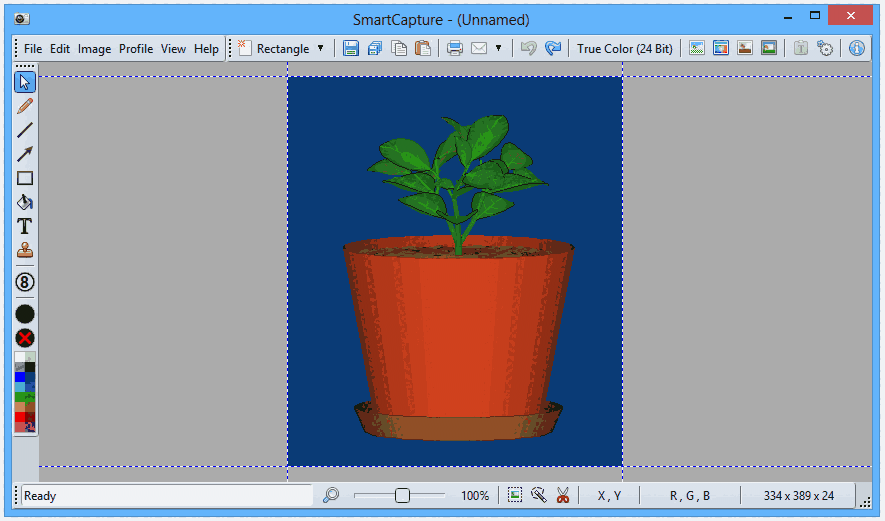
Task: Open the True Color (24 Bit) selector
Action: (x=624, y=48)
